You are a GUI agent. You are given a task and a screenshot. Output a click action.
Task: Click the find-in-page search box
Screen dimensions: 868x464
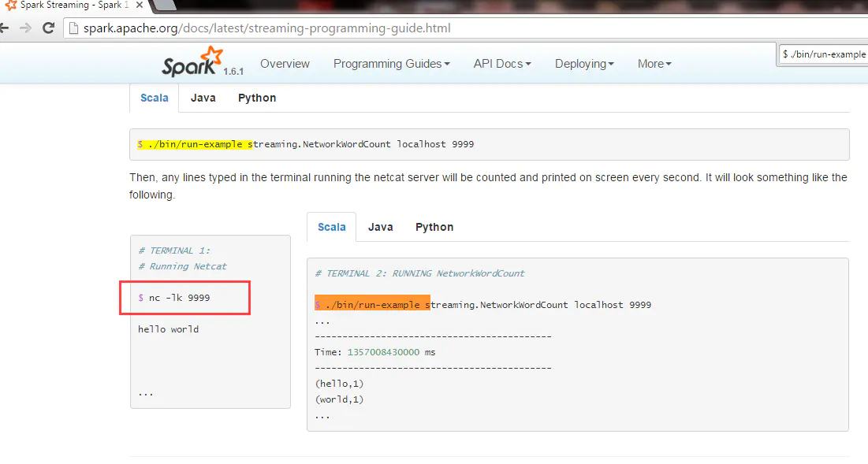tap(823, 54)
